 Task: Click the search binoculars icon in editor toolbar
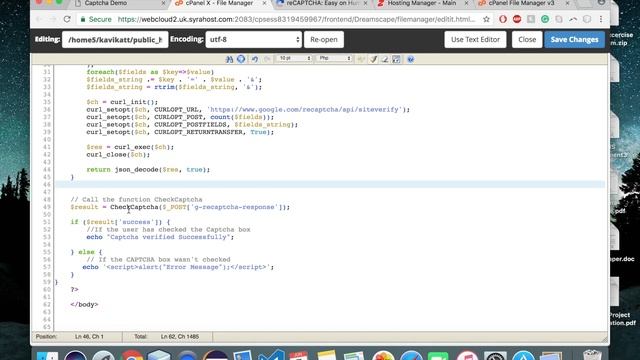point(229,59)
